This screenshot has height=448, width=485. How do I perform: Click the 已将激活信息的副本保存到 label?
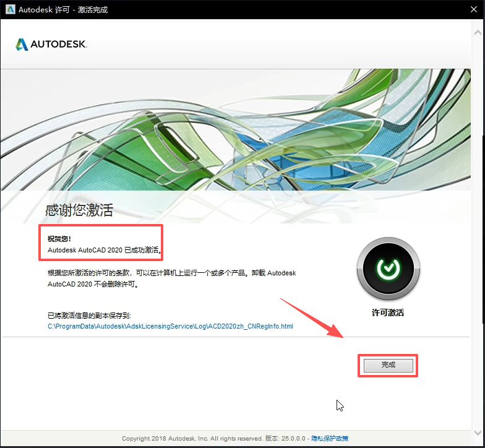tap(90, 316)
